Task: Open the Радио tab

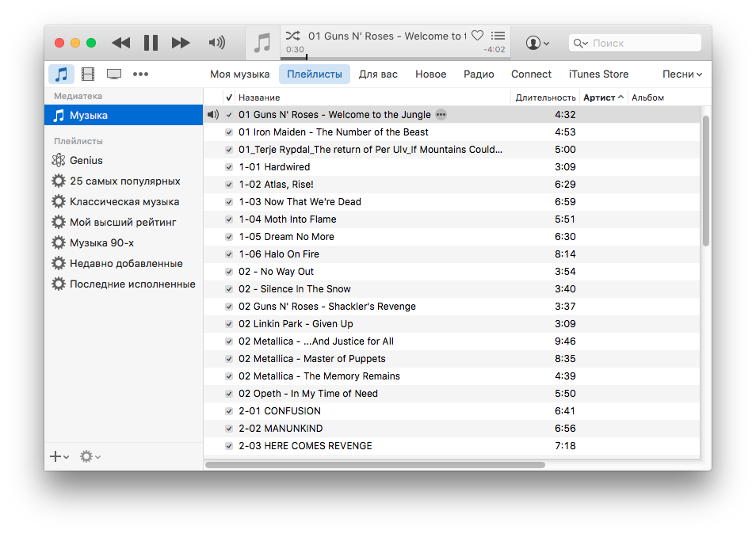Action: (479, 74)
